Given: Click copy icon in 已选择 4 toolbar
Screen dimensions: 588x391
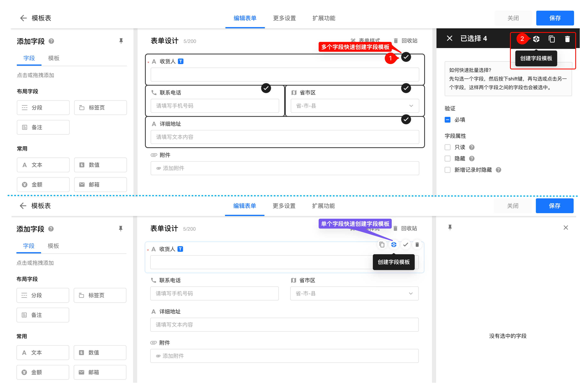Looking at the screenshot, I should tap(552, 39).
